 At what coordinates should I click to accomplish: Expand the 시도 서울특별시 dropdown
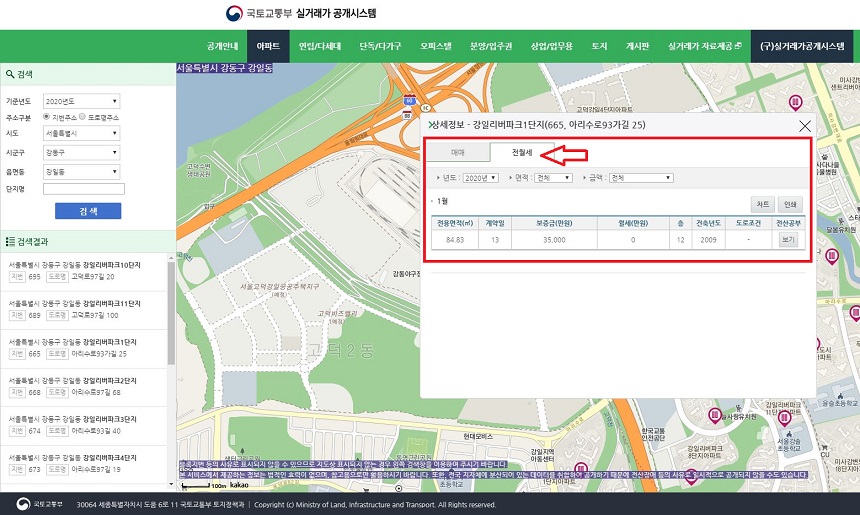81,133
